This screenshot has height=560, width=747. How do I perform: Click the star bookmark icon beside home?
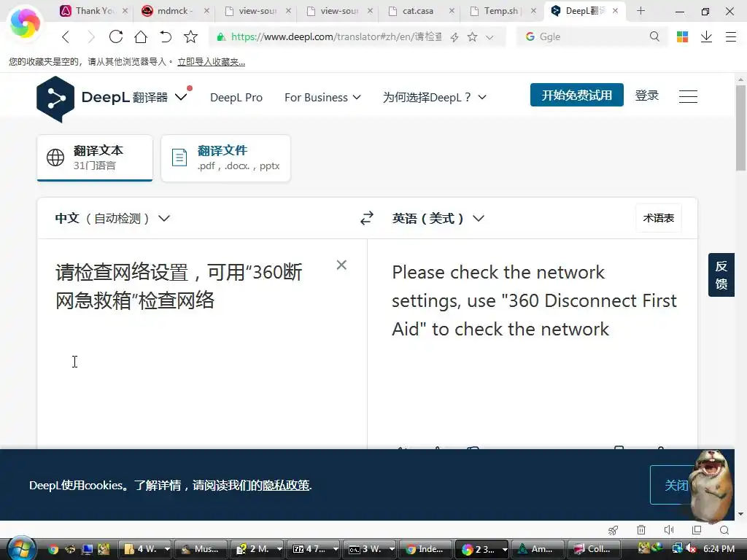[190, 36]
